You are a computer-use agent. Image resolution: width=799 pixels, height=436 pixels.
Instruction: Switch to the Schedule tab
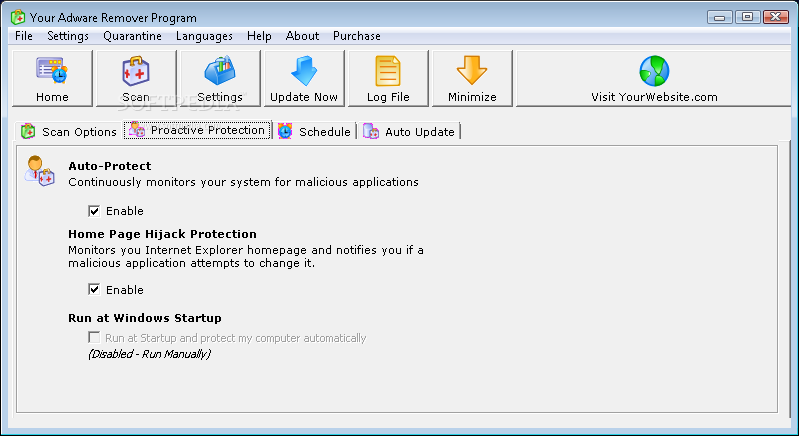[314, 131]
